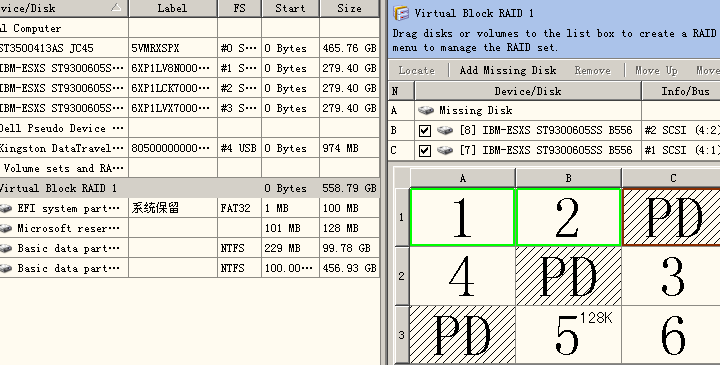Click the Virtual Block RAID 1 title icon
The height and width of the screenshot is (365, 720).
point(401,13)
